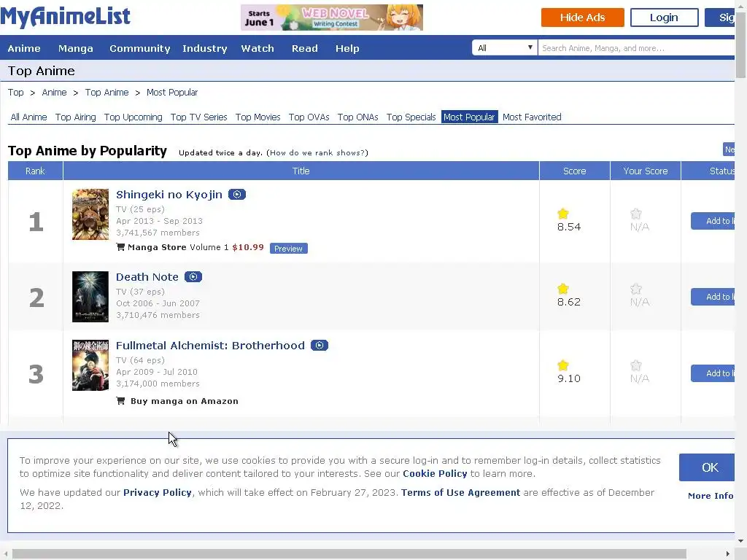Open Shingeki no Kyojin cover thumbnail
Screen dimensions: 747x560
[x=90, y=214]
